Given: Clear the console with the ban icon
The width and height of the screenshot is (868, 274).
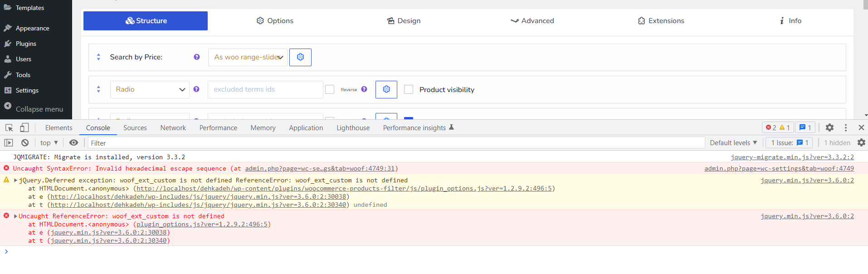Looking at the screenshot, I should 25,143.
